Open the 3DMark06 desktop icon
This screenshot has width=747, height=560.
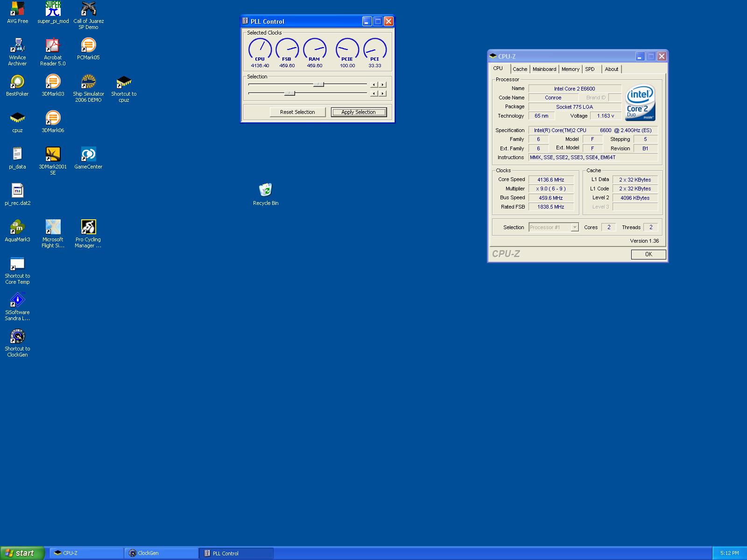53,122
